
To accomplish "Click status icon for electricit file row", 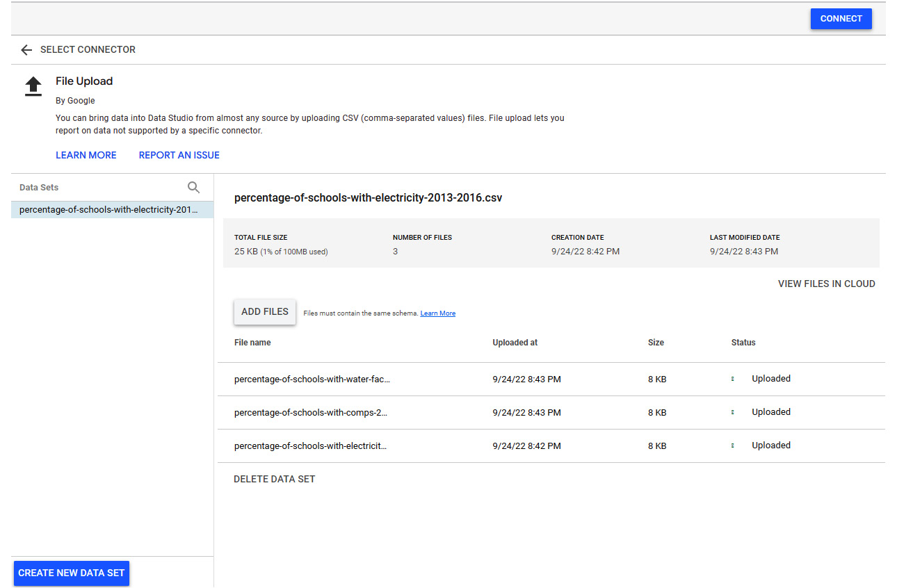I will (733, 446).
